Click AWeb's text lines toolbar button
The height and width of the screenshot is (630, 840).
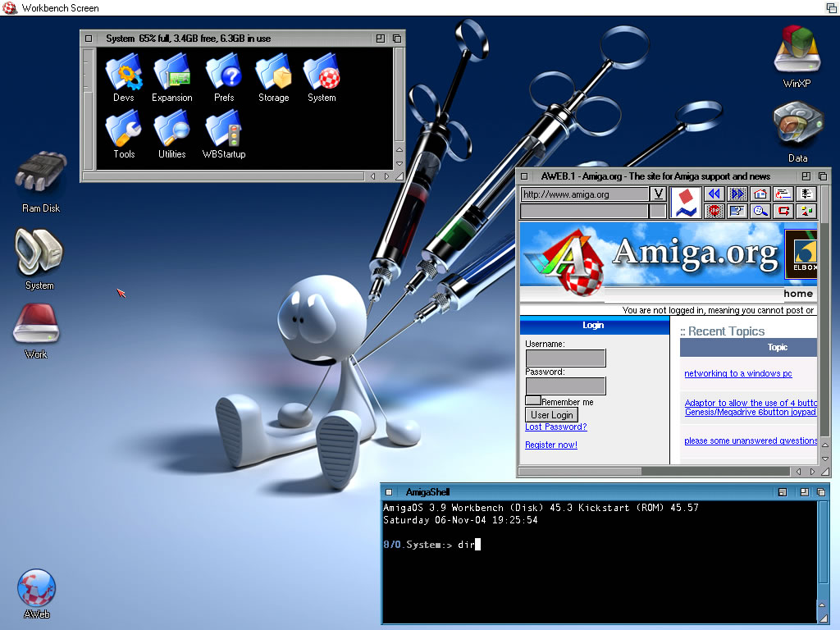pos(806,194)
